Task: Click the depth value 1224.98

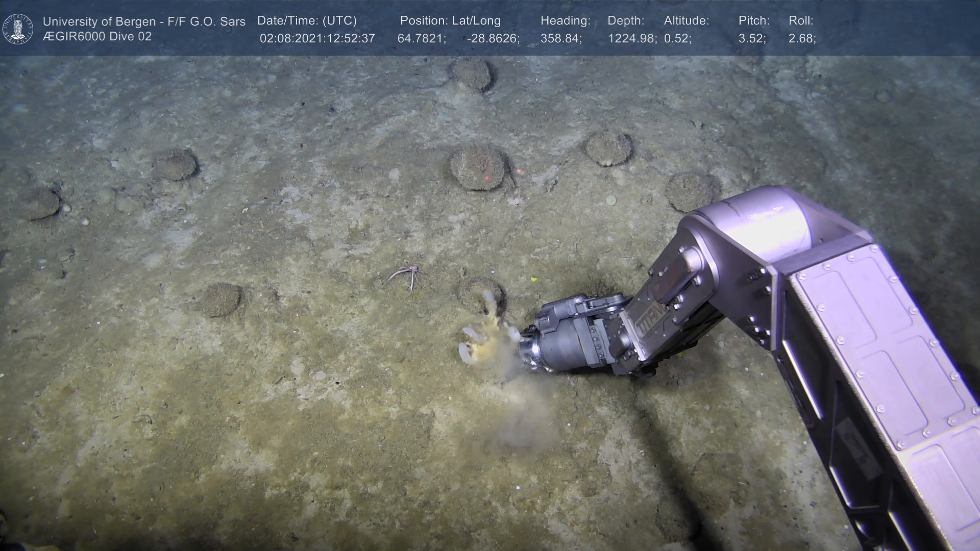Action: (631, 39)
